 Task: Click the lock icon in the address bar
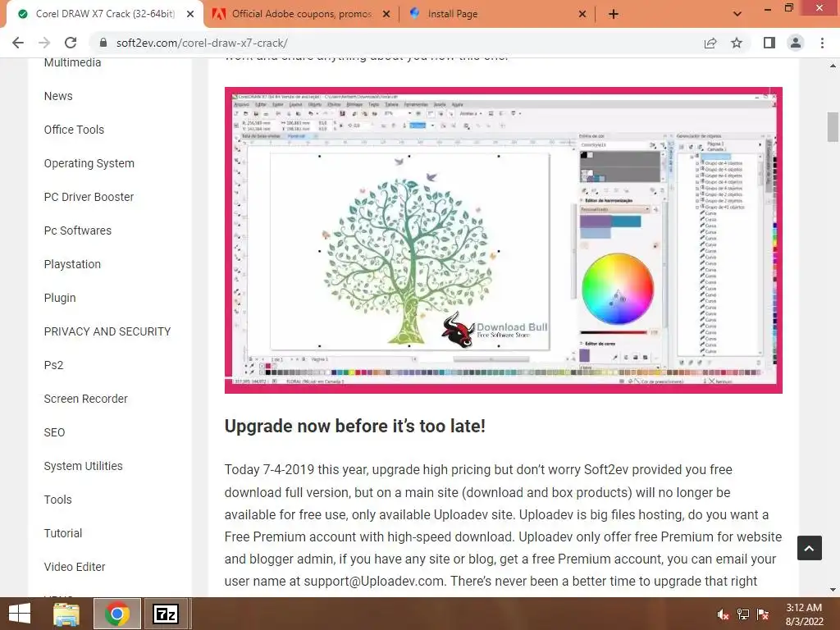104,43
